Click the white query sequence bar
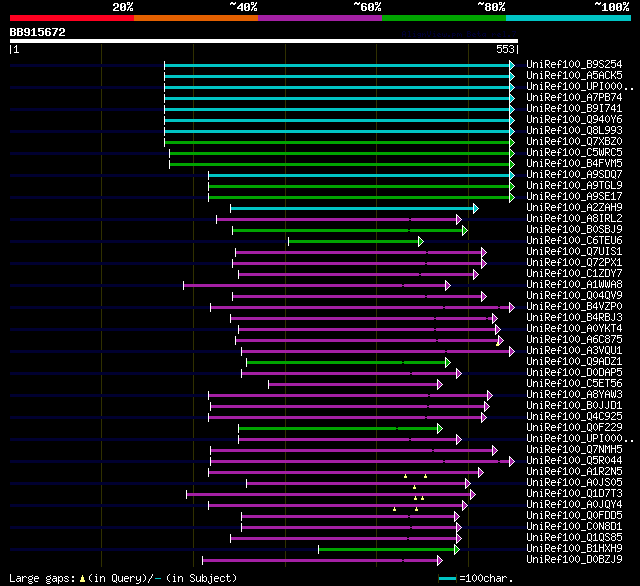 click(x=264, y=41)
